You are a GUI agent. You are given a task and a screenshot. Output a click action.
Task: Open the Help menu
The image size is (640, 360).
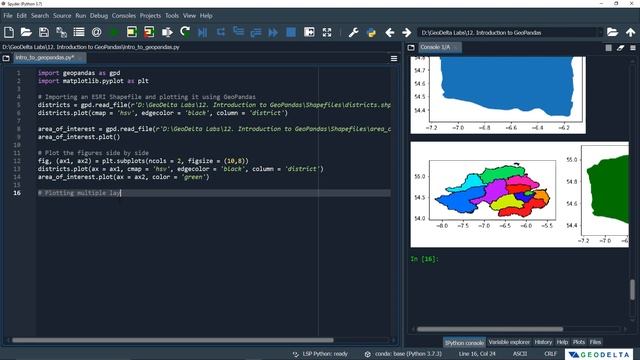point(206,16)
